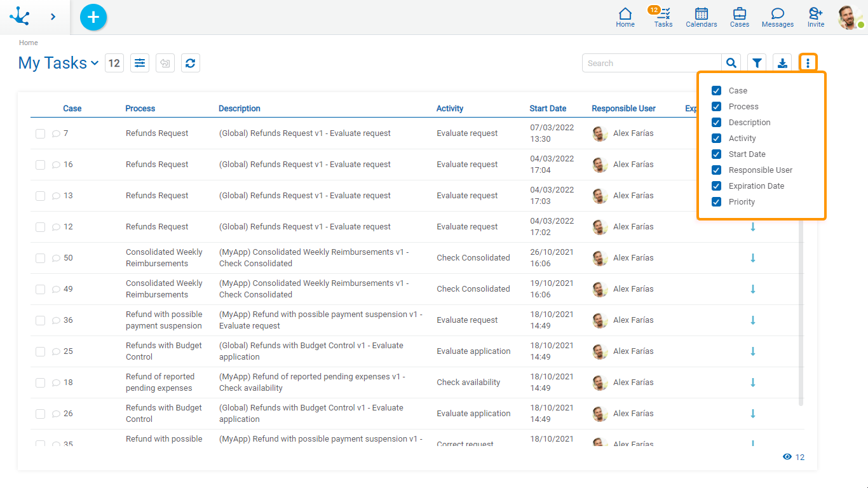Open the grid settings sliders icon

pos(140,63)
